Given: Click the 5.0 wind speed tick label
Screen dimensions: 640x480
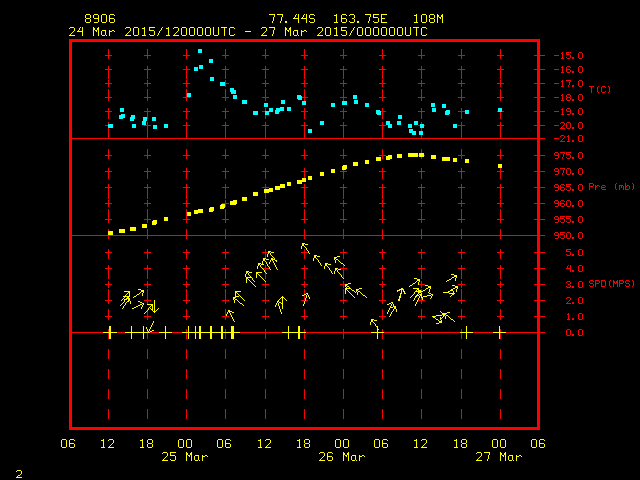Looking at the screenshot, I should pyautogui.click(x=569, y=252).
